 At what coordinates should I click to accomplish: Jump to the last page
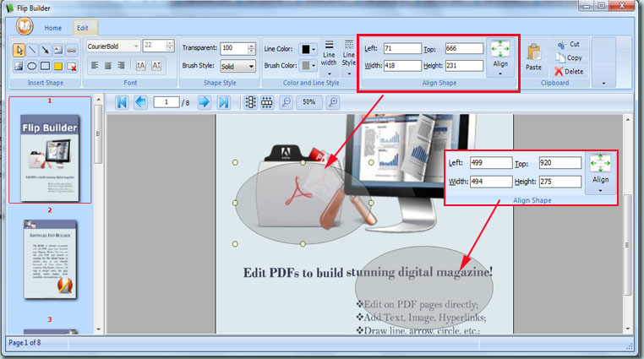[224, 102]
